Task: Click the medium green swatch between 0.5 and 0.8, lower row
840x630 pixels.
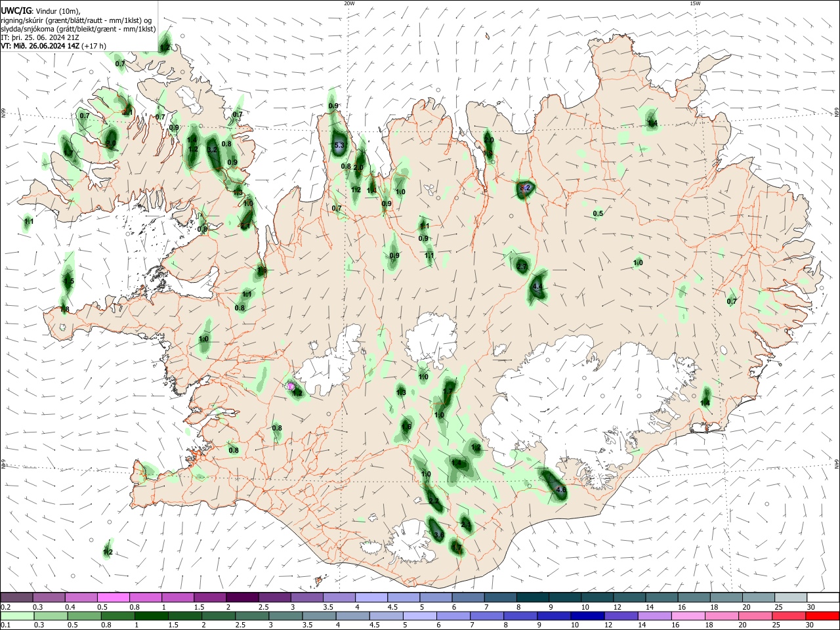Action: pyautogui.click(x=85, y=616)
